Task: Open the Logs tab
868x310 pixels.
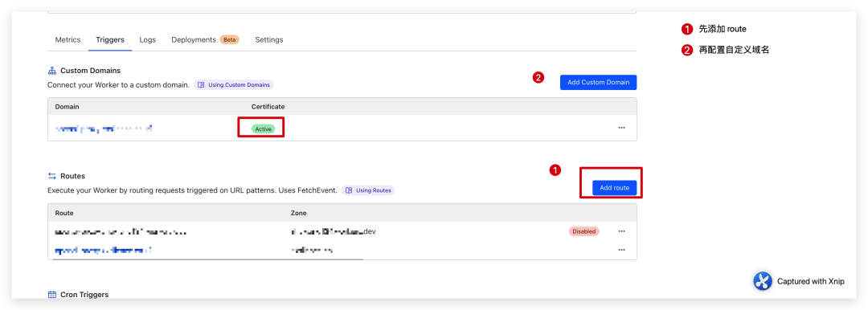Action: click(147, 40)
